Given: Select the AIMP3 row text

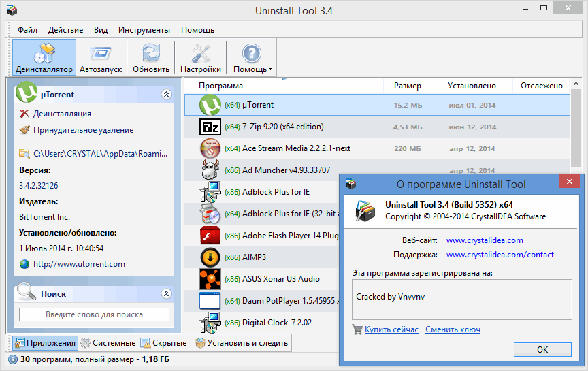Looking at the screenshot, I should [x=254, y=257].
